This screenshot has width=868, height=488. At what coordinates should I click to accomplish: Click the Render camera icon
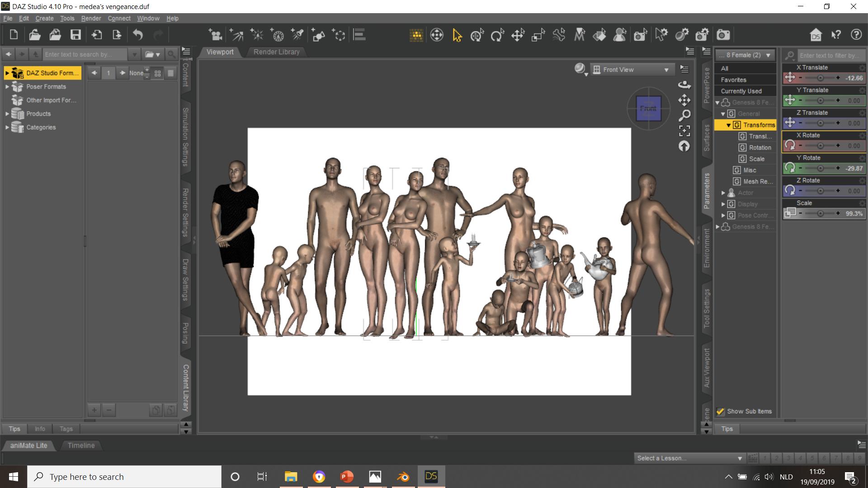pyautogui.click(x=723, y=35)
